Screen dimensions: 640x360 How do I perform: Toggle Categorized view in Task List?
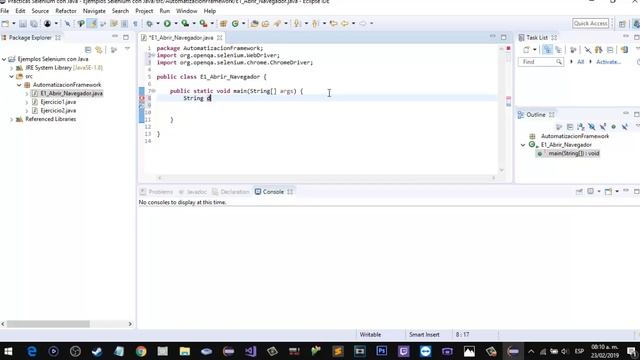(547, 50)
